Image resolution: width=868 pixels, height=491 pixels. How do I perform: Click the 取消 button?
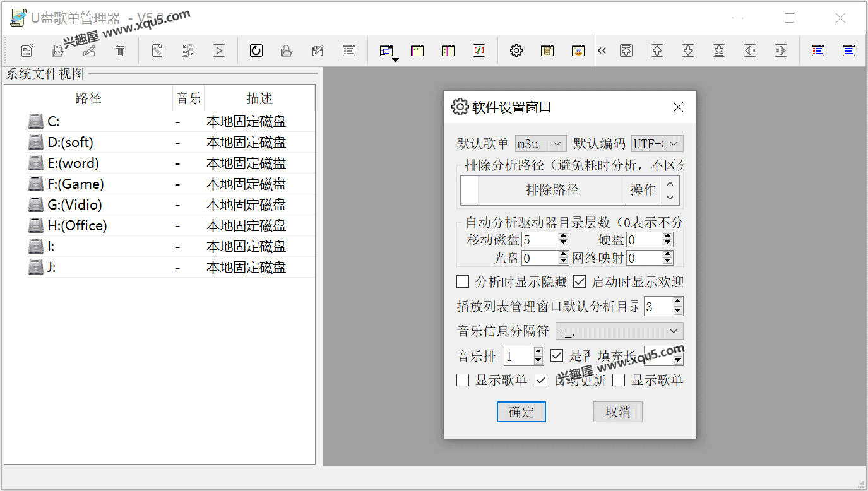pos(617,412)
